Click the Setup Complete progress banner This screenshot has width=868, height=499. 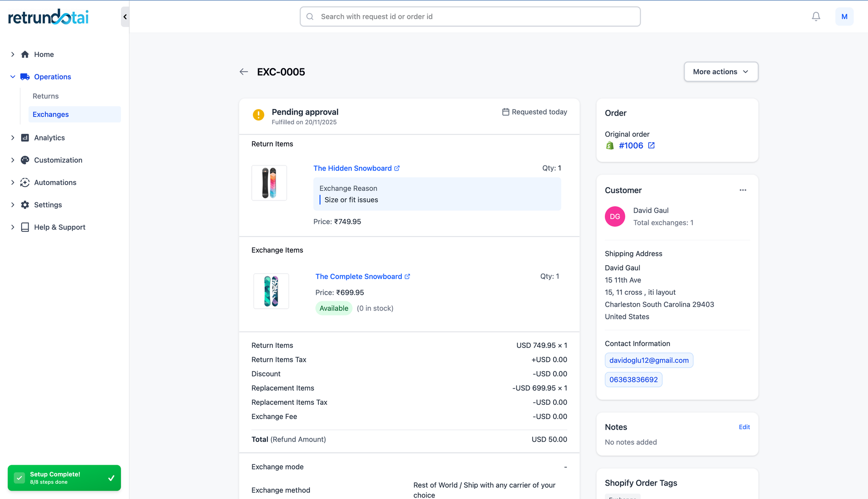click(x=64, y=478)
